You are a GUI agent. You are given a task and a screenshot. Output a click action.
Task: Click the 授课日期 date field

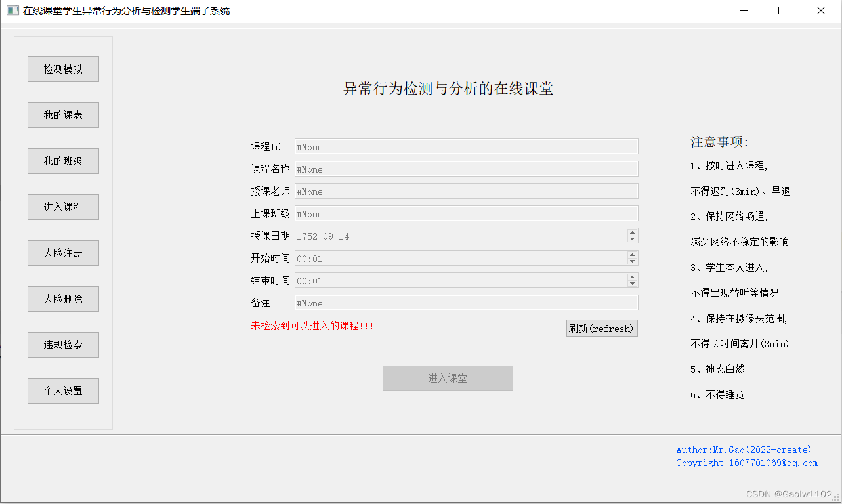466,236
